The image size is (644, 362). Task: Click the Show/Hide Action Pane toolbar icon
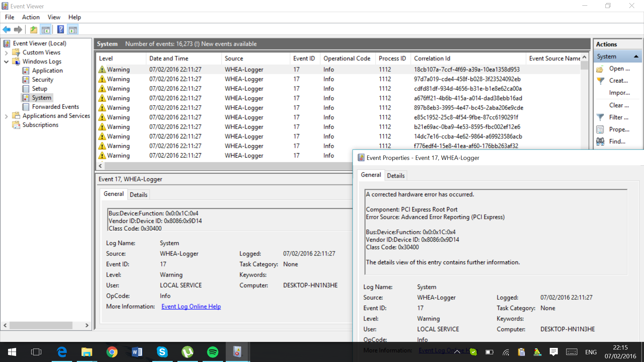[73, 30]
